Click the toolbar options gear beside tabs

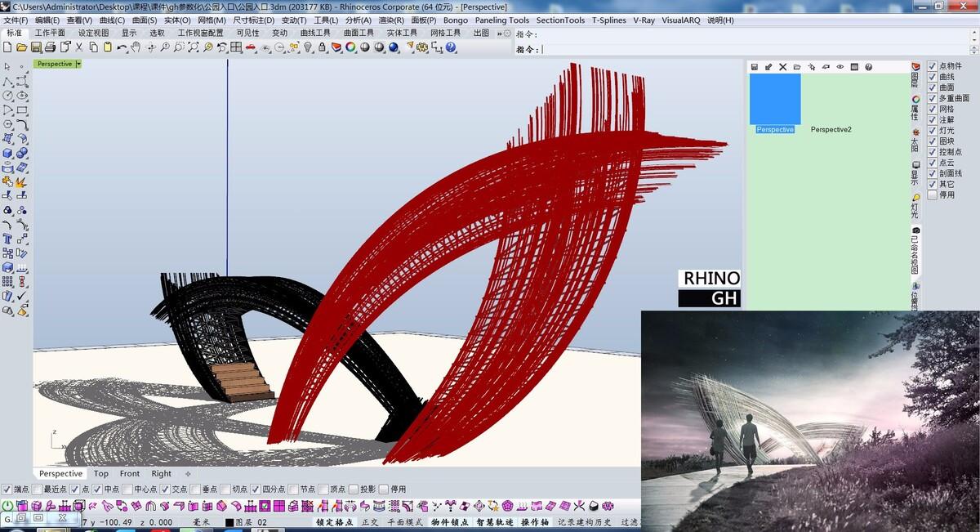[508, 34]
